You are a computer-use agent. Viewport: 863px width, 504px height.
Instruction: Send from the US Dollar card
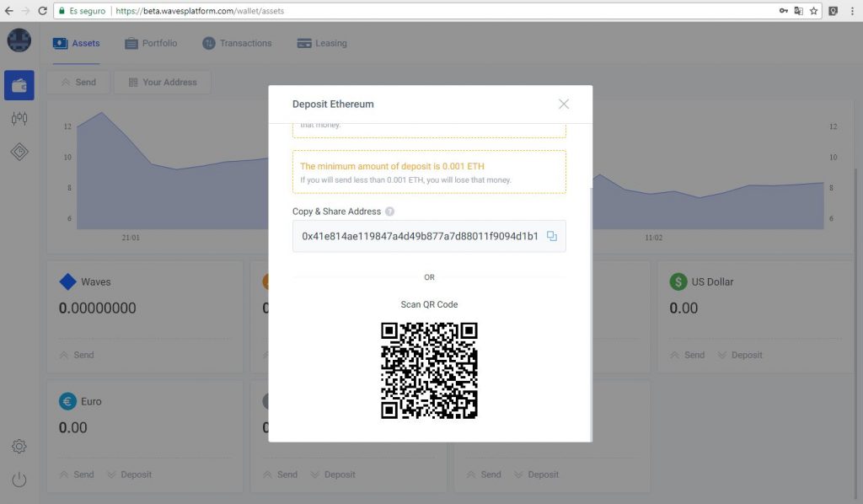[688, 355]
